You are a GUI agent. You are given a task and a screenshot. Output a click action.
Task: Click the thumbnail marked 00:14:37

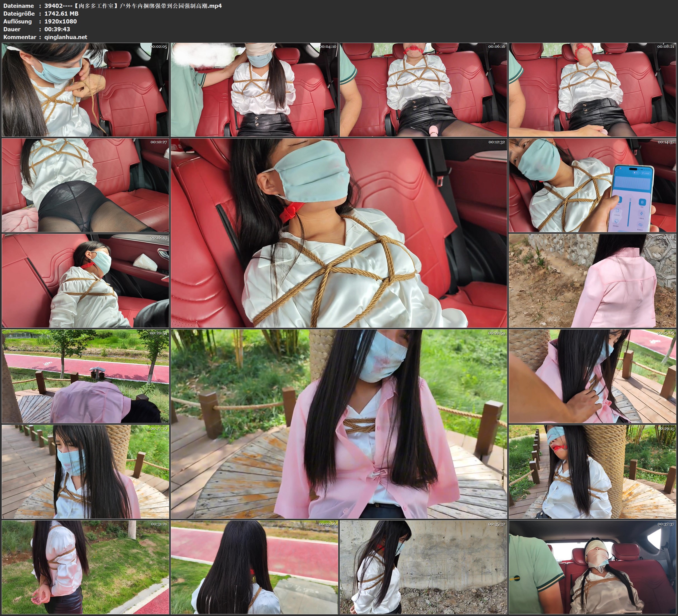(x=592, y=185)
